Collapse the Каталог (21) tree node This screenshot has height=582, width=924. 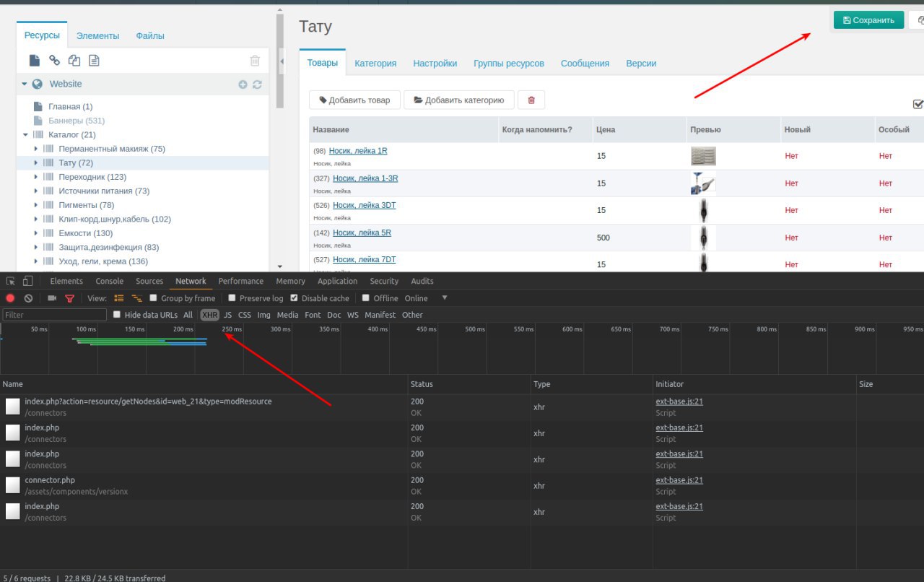pyautogui.click(x=26, y=135)
